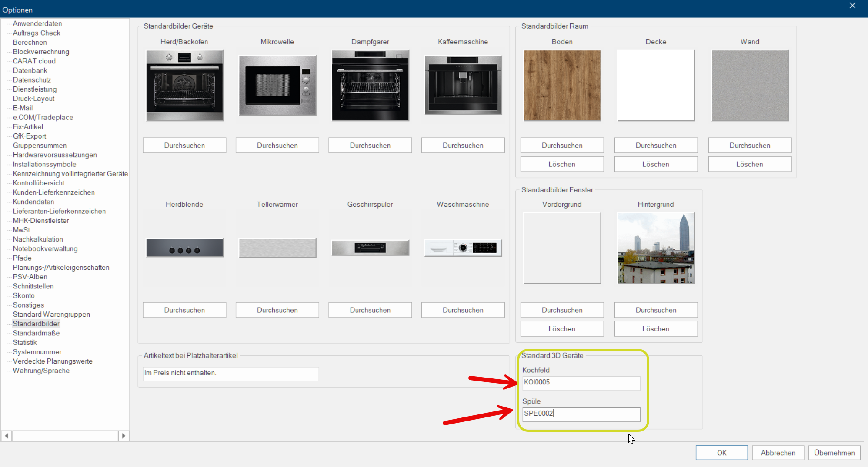Delete the Boden image with Löschen
This screenshot has width=868, height=467.
tap(562, 164)
